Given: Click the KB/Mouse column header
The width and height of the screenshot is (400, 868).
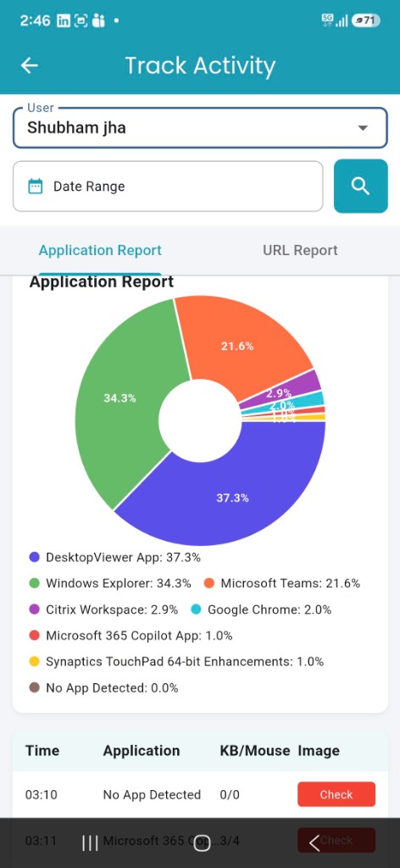Looking at the screenshot, I should click(255, 751).
